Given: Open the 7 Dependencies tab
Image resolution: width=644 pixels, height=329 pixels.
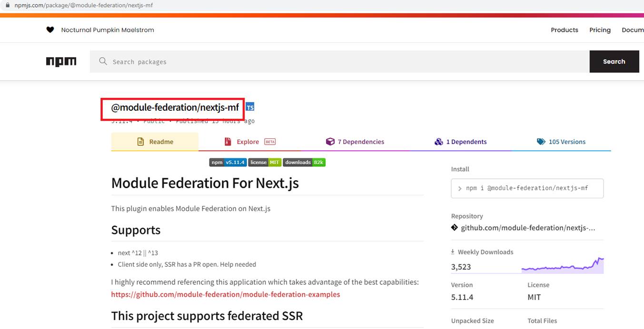Looking at the screenshot, I should pyautogui.click(x=355, y=142).
